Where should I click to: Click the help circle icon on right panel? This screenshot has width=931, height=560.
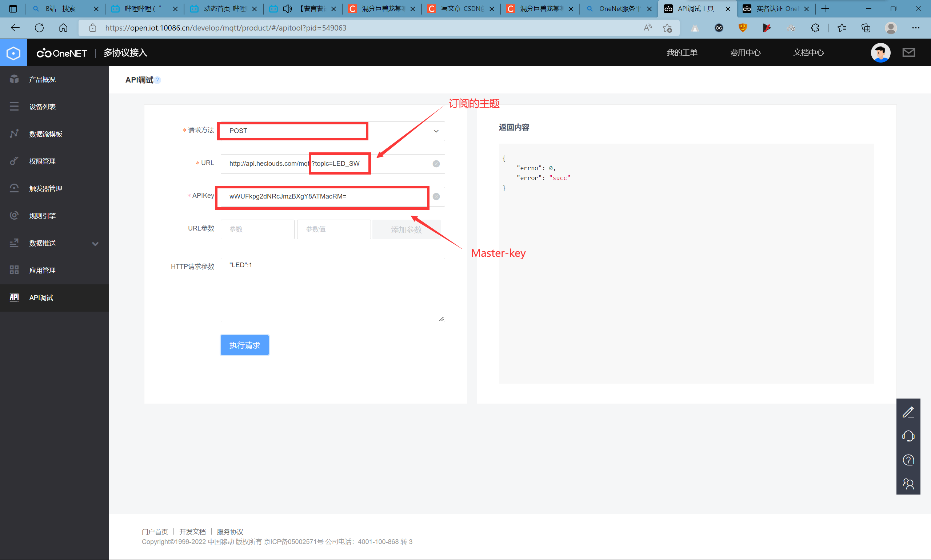click(908, 460)
